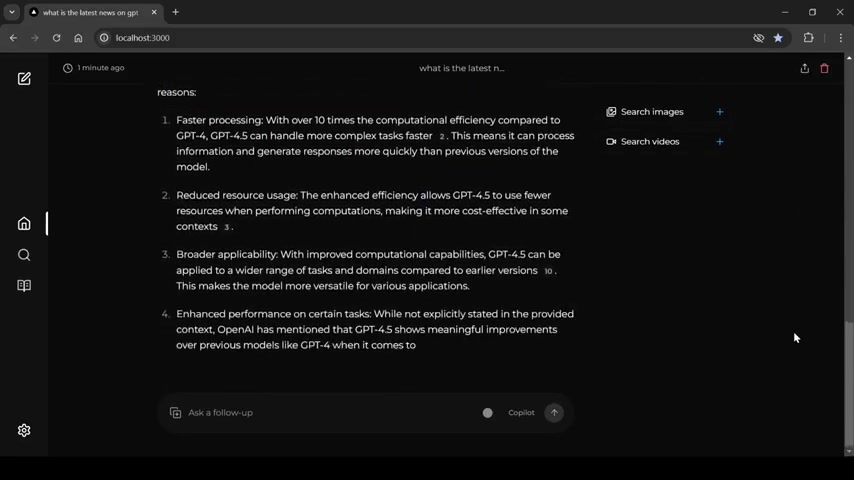Open the browser three-dot menu
Viewport: 854px width, 480px height.
pyautogui.click(x=840, y=38)
